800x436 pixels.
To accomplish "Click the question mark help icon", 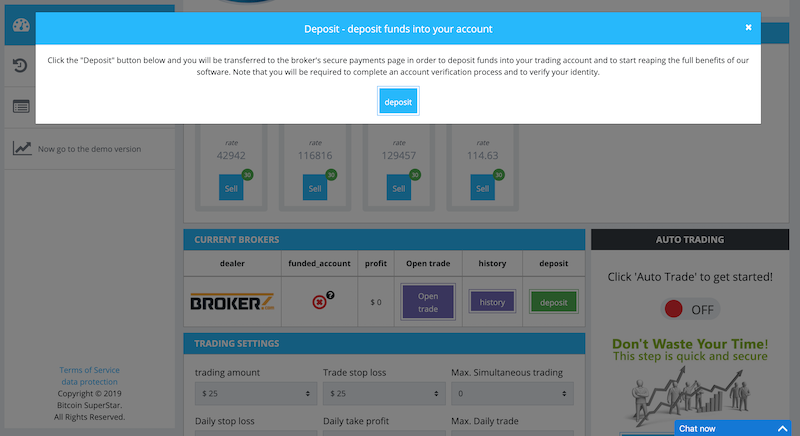I will pos(329,294).
